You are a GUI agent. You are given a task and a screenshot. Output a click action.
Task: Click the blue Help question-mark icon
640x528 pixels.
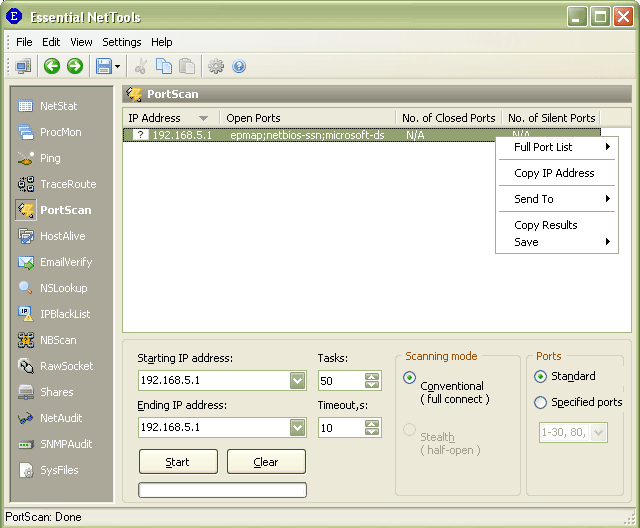click(x=239, y=66)
